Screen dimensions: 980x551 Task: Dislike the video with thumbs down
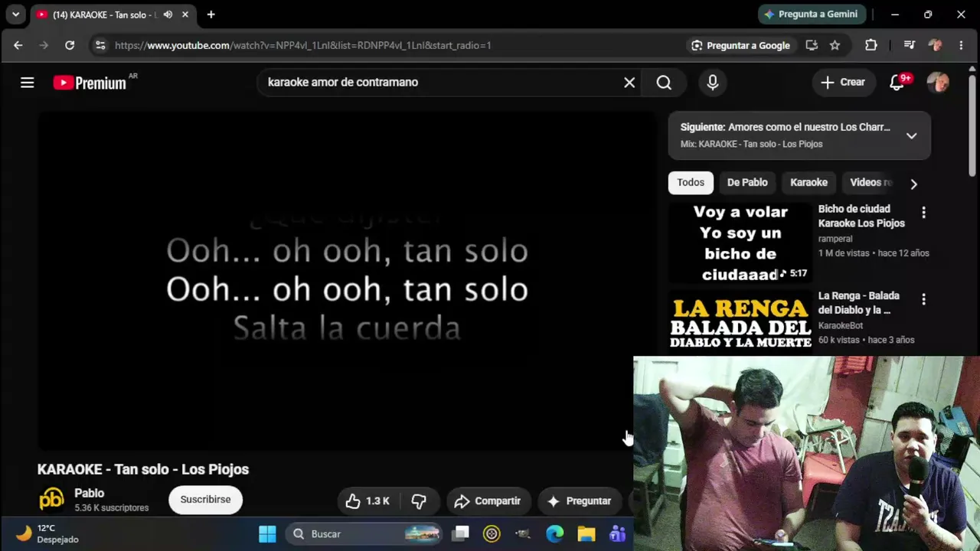419,501
